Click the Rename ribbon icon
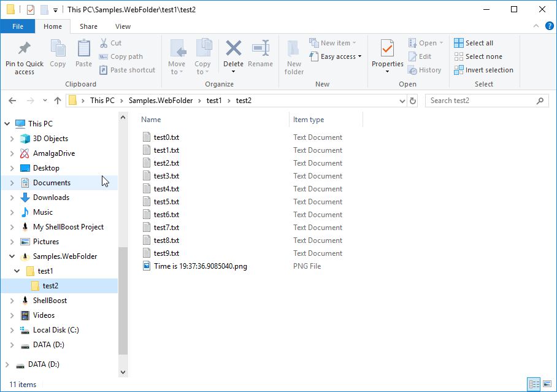The height and width of the screenshot is (392, 557). [x=260, y=48]
